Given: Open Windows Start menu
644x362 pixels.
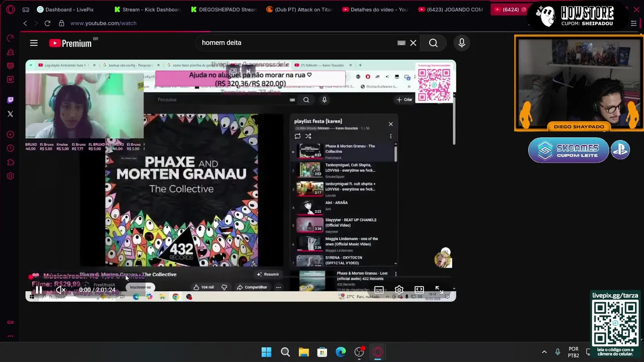Looking at the screenshot, I should [x=266, y=352].
